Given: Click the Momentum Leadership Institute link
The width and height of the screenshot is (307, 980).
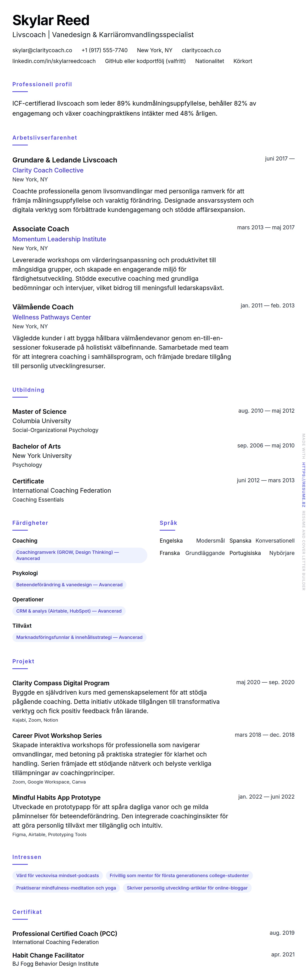Looking at the screenshot, I should click(x=59, y=239).
